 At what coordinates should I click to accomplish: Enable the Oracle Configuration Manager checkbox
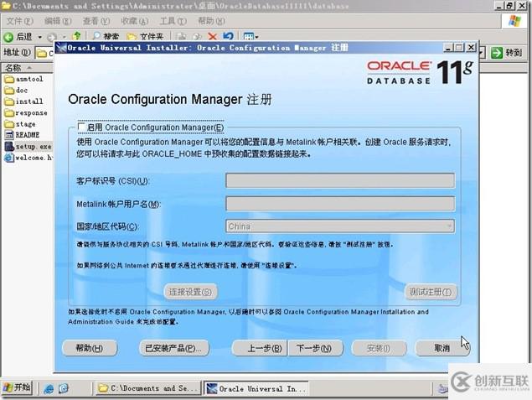pyautogui.click(x=81, y=127)
